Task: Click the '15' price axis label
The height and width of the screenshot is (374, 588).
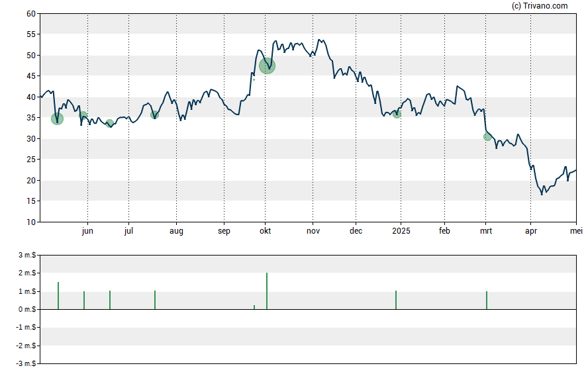Action: [31, 201]
